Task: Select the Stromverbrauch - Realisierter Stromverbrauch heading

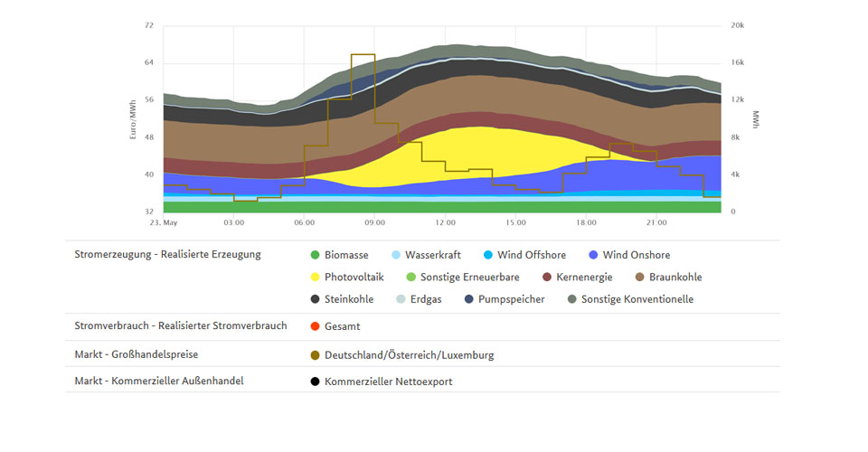Action: (x=181, y=325)
